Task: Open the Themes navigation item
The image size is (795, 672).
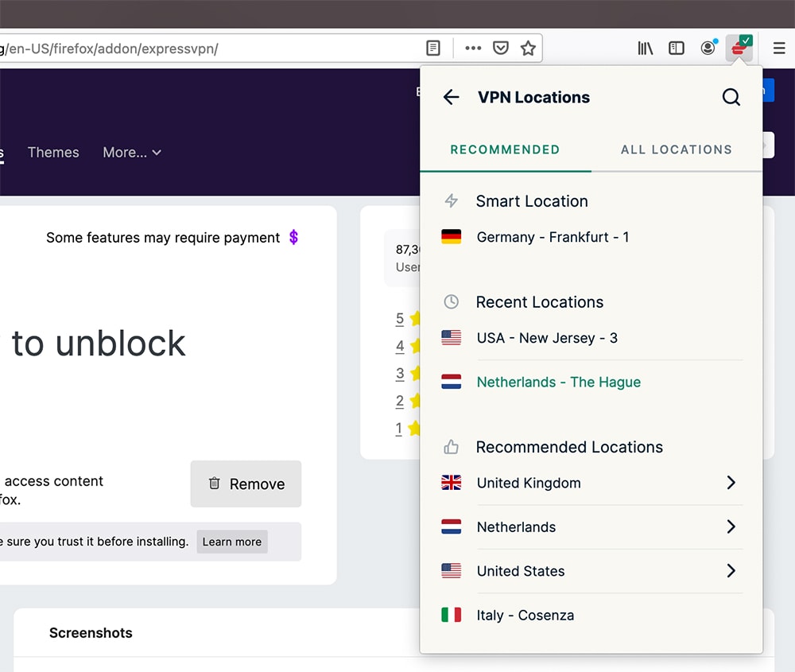Action: 53,152
